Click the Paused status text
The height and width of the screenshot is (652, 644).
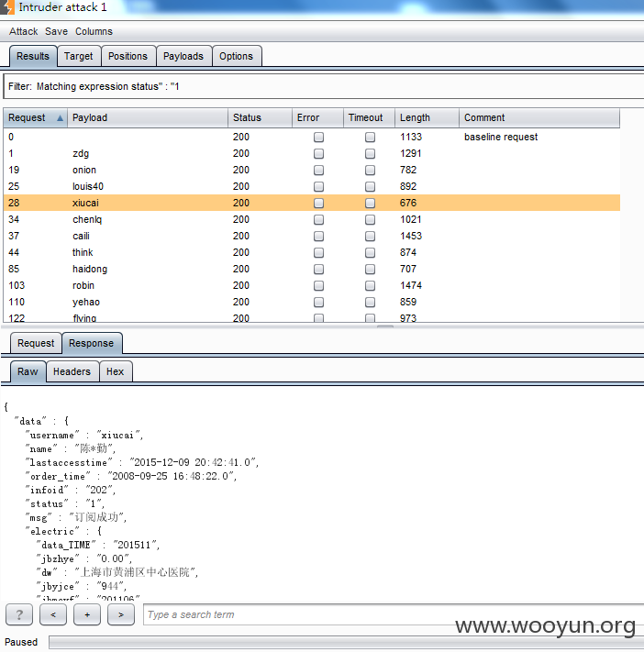pyautogui.click(x=21, y=642)
